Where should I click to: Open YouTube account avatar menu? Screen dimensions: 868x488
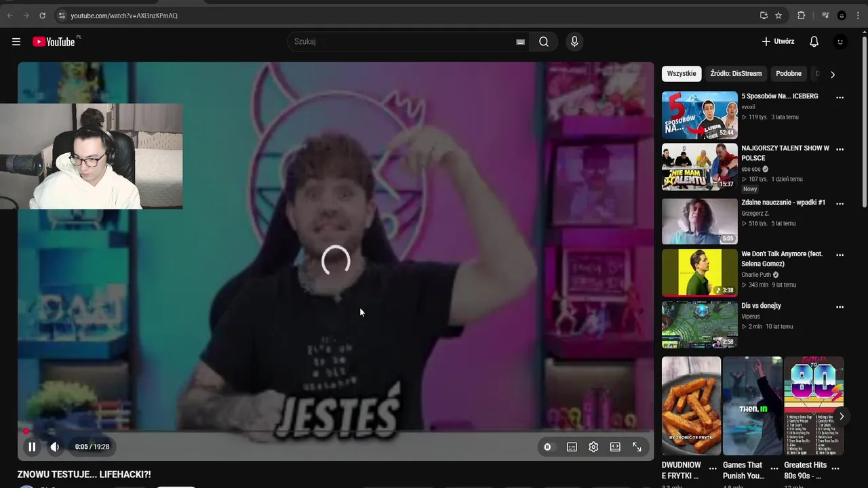[x=840, y=42]
